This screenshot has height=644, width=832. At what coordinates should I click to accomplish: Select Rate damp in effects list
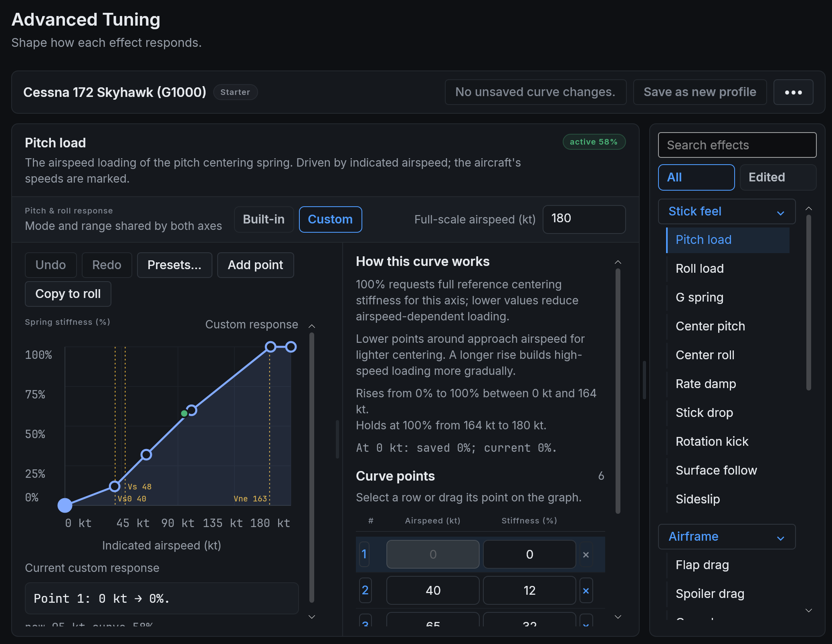pos(728,384)
